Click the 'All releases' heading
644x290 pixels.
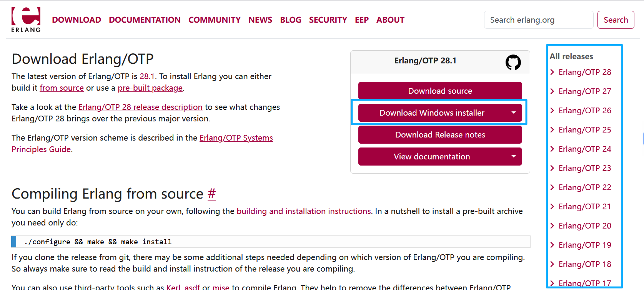click(x=571, y=56)
